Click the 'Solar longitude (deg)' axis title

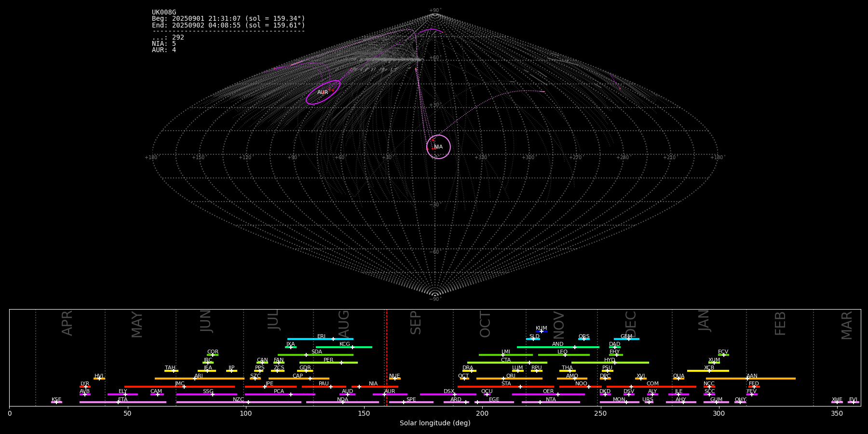(x=435, y=423)
